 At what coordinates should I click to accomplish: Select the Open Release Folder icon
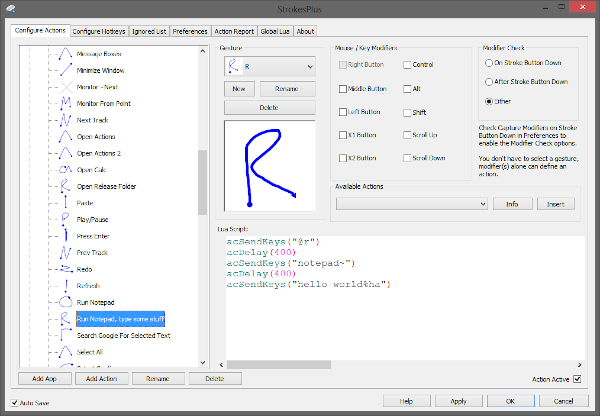pos(63,186)
